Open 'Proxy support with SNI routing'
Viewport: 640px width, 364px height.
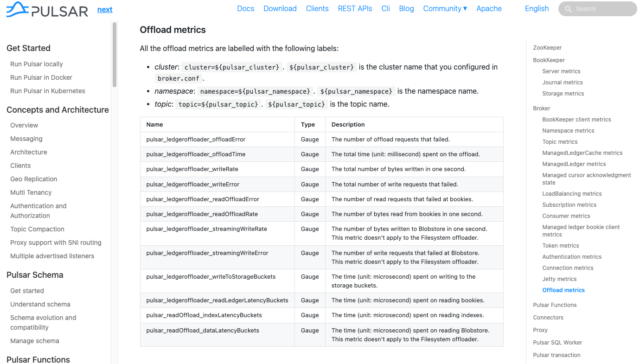click(x=56, y=243)
